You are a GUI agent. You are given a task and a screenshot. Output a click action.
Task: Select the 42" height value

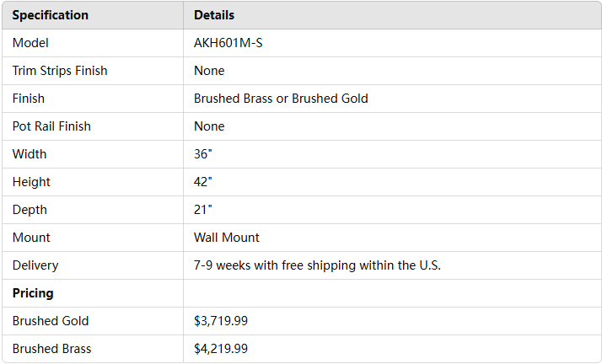click(x=203, y=182)
